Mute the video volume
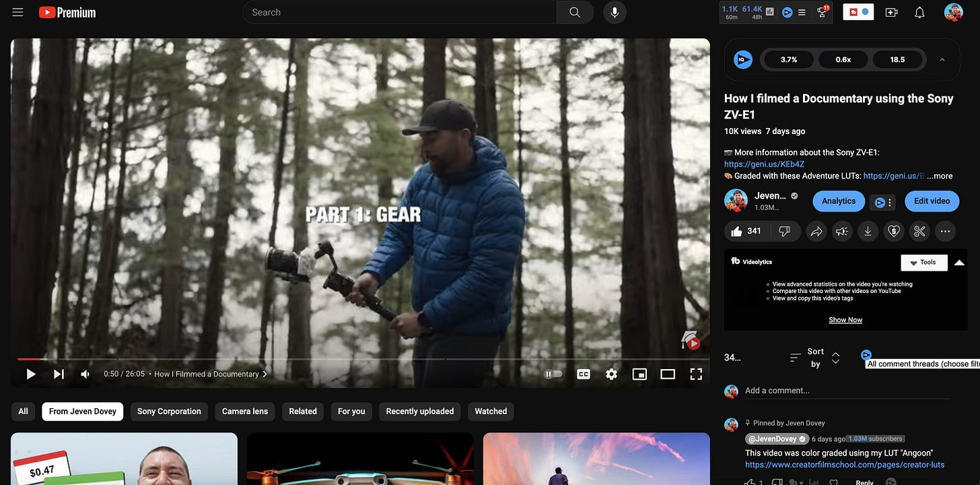Viewport: 980px width, 485px height. point(85,374)
